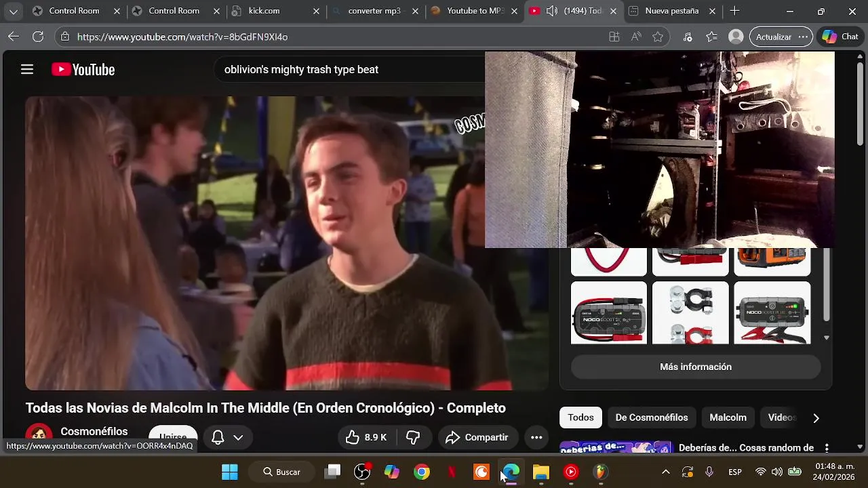The width and height of the screenshot is (868, 488).
Task: Open FL Studio from the taskbar
Action: (600, 472)
